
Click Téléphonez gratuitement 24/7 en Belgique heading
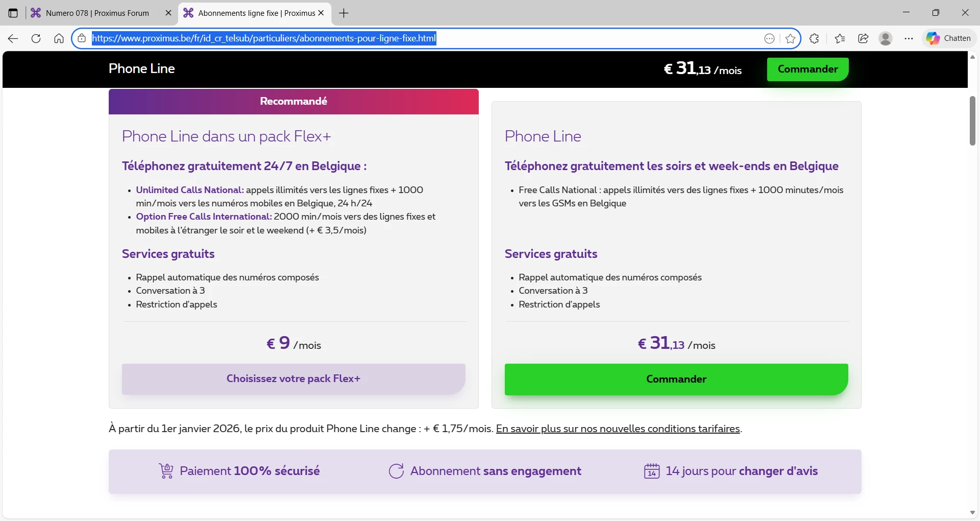tap(244, 166)
